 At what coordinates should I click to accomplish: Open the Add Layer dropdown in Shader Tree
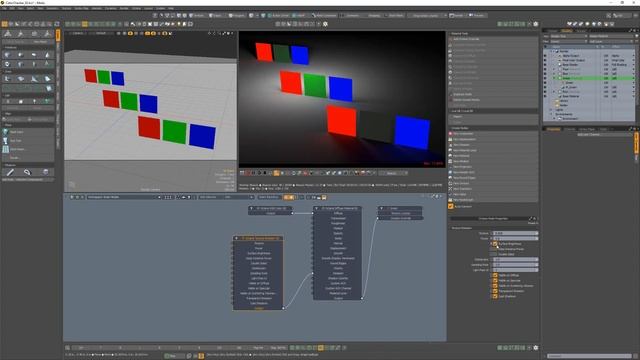[611, 41]
